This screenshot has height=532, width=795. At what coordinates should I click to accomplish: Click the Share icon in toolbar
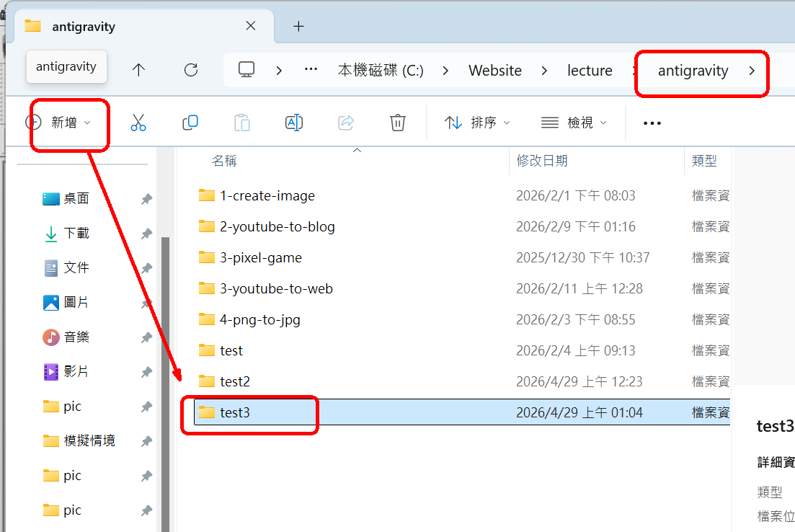coord(346,123)
